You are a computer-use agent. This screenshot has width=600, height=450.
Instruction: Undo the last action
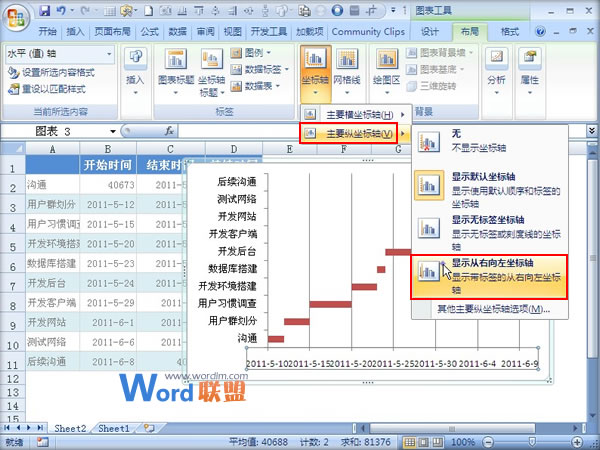61,11
